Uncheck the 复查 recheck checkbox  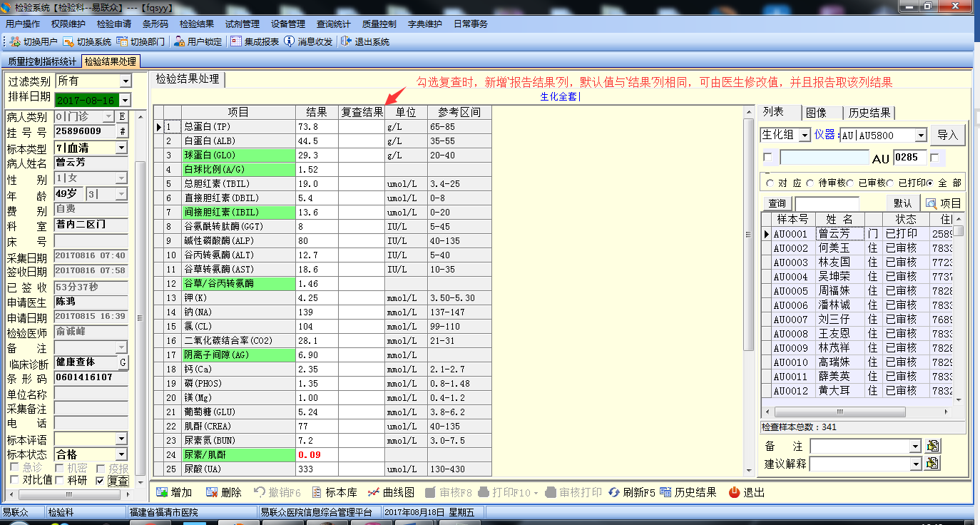point(100,480)
